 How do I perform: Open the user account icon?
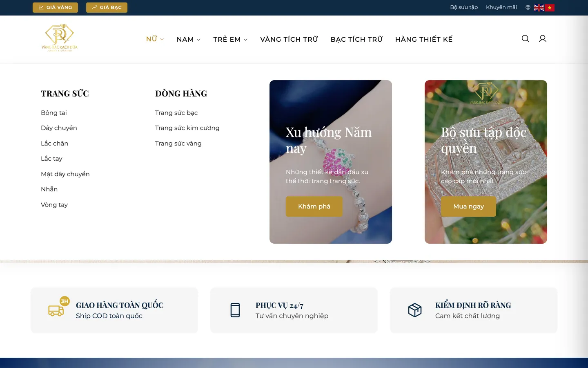click(543, 38)
